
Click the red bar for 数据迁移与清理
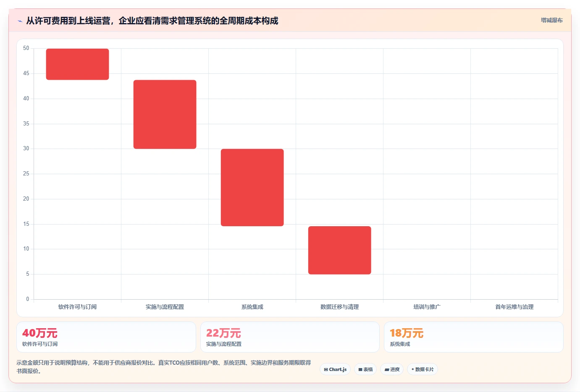339,250
